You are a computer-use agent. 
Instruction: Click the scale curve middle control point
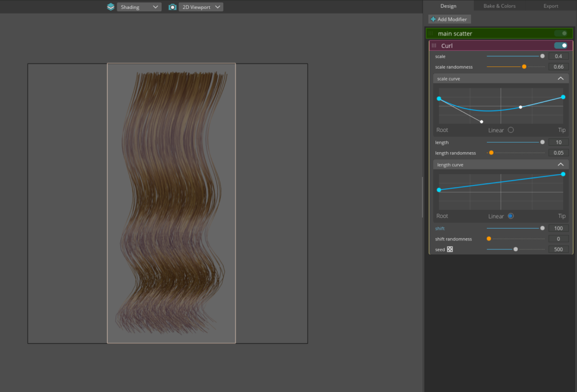pos(520,107)
